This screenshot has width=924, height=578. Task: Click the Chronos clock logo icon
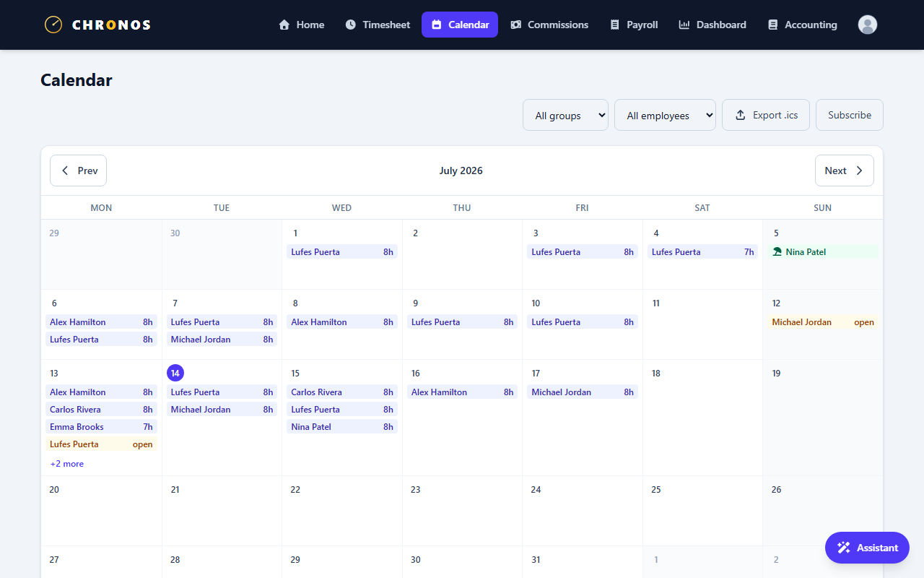53,25
